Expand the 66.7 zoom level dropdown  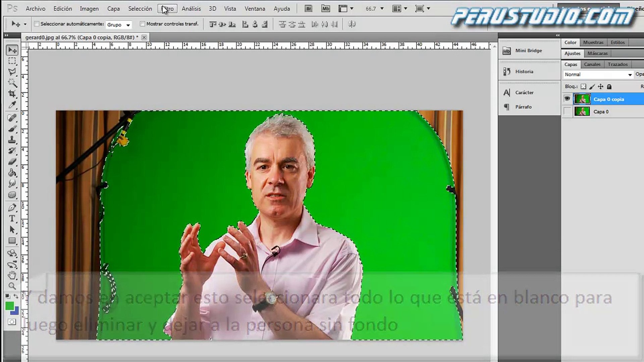382,9
